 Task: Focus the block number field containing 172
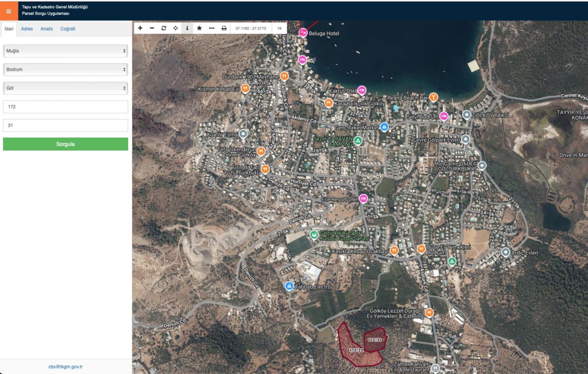pos(66,107)
